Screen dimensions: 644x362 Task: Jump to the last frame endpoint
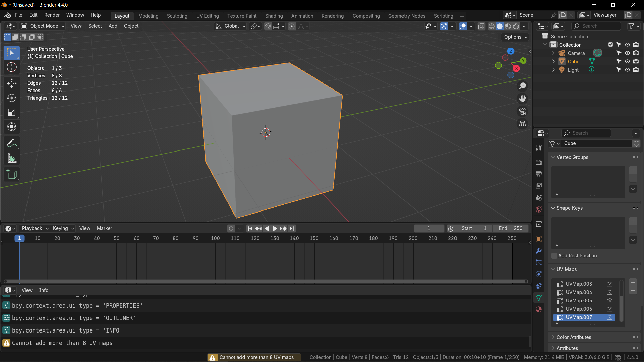pyautogui.click(x=292, y=228)
